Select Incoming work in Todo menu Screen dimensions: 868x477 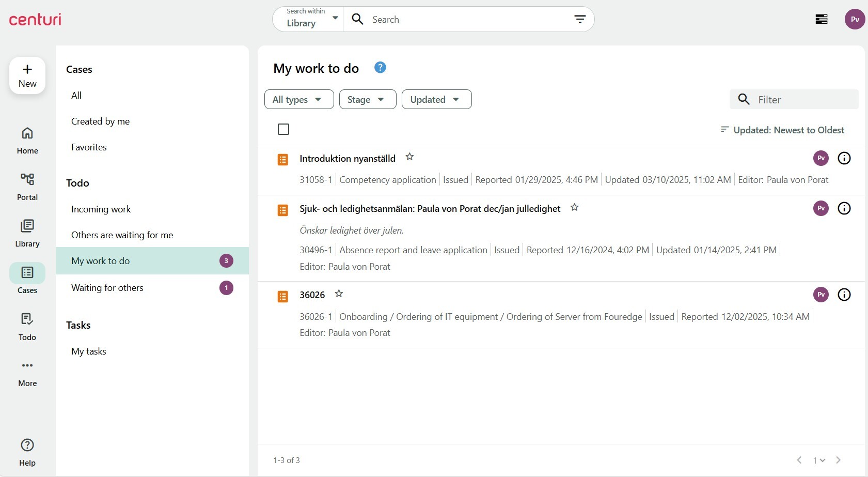point(101,209)
